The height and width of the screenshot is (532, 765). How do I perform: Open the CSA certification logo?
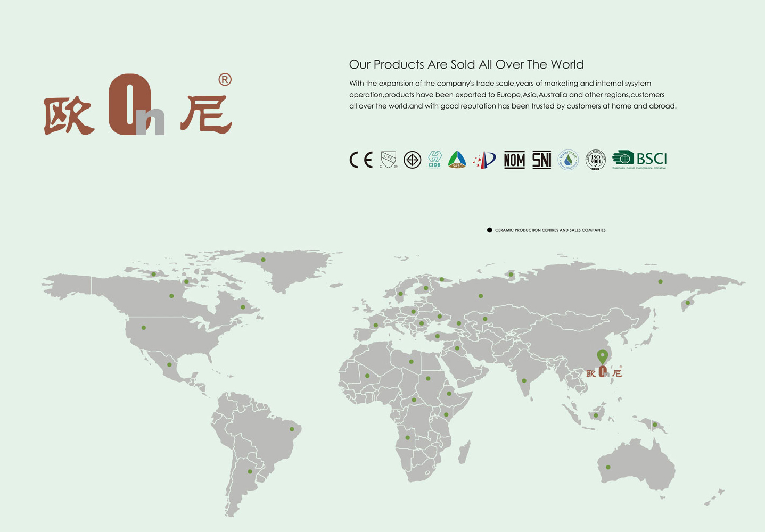point(413,160)
